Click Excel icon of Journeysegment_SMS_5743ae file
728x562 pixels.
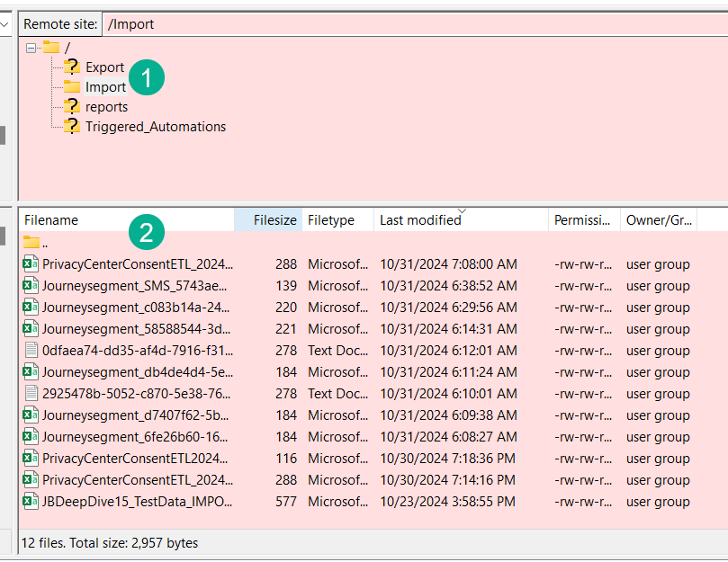pos(31,286)
